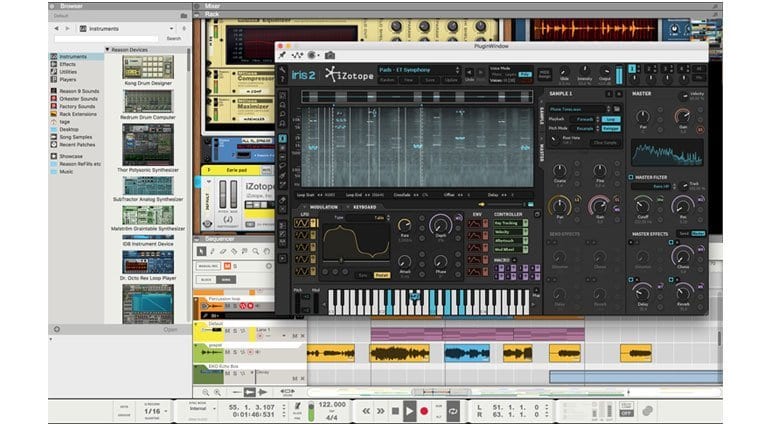Viewport: 770px width, 425px height.
Task: Click the Master Gain knob
Action: 682,117
